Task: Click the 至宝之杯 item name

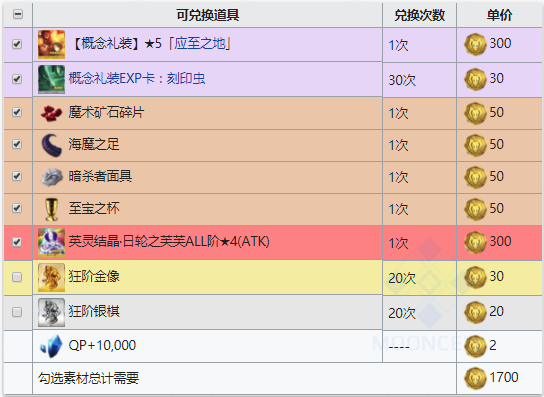Action: [94, 208]
